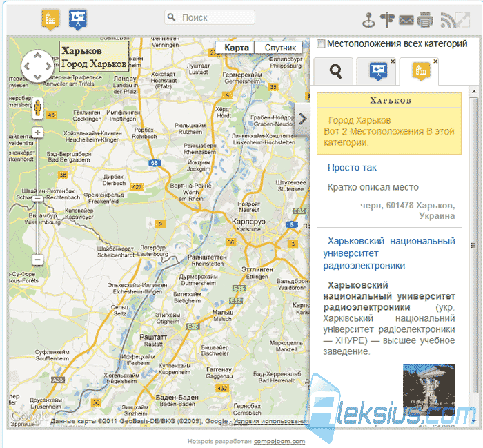This screenshot has height=448, width=483.
Task: Click the side panel scrollbar thumb
Action: pyautogui.click(x=473, y=245)
